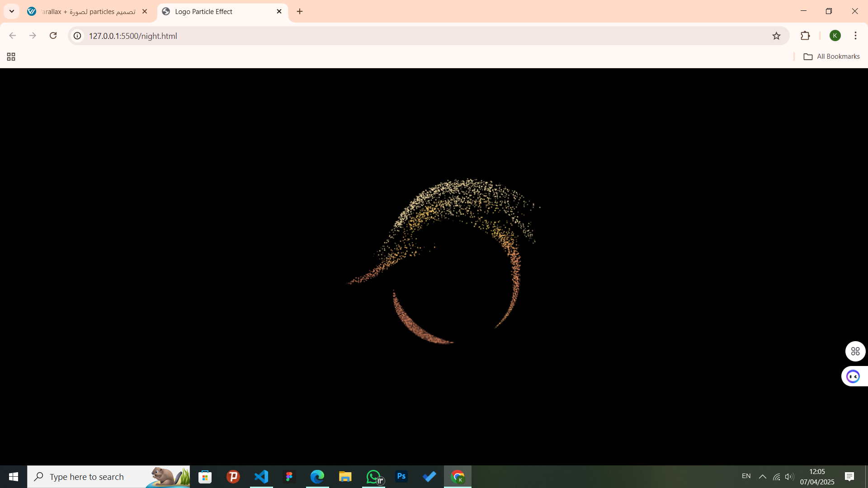Open the volume control in the system tray
This screenshot has height=488, width=868.
click(x=789, y=477)
